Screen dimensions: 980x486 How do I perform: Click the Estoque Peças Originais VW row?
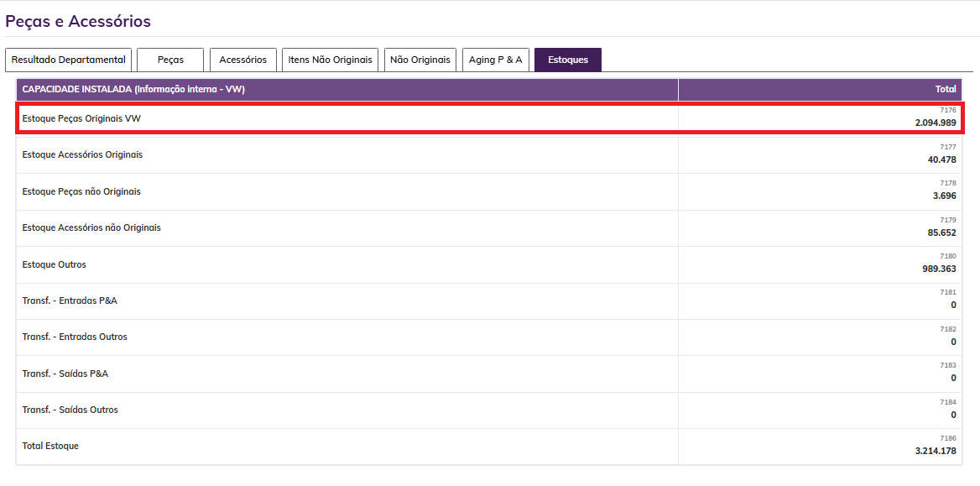point(81,119)
